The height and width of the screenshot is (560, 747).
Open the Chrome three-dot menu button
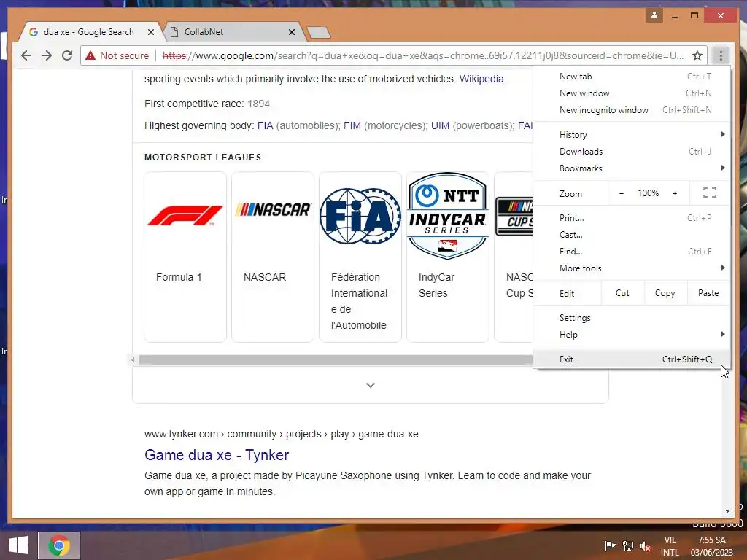[720, 55]
